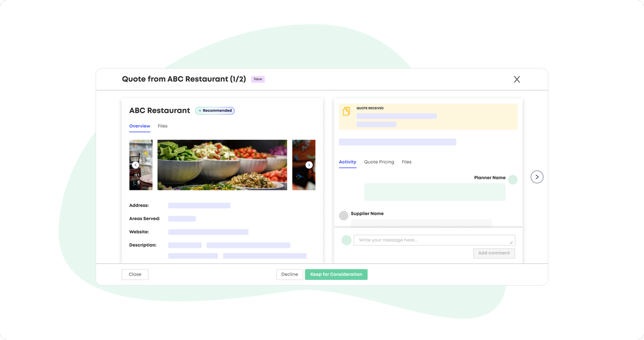Click the X icon to close the quote dialog
This screenshot has width=644, height=340.
pos(516,79)
